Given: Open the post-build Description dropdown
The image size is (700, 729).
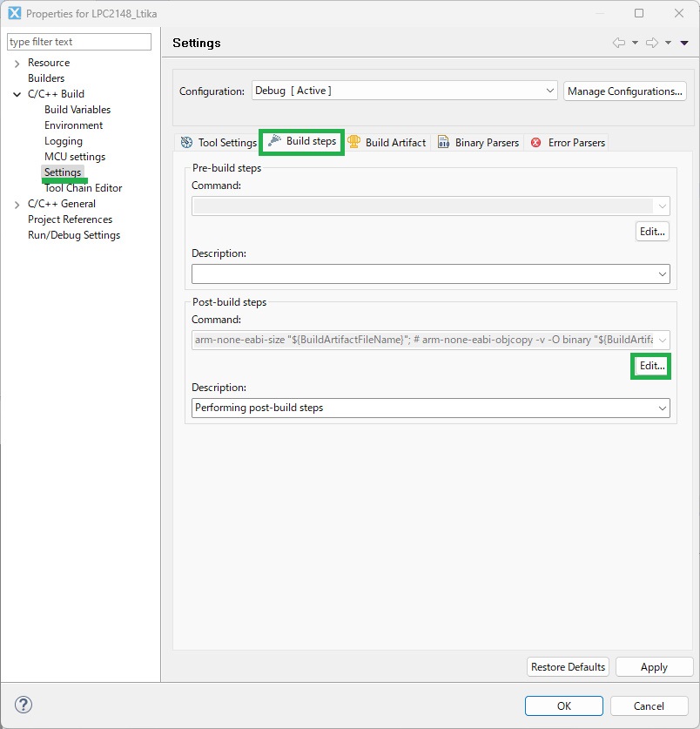Looking at the screenshot, I should (x=663, y=408).
